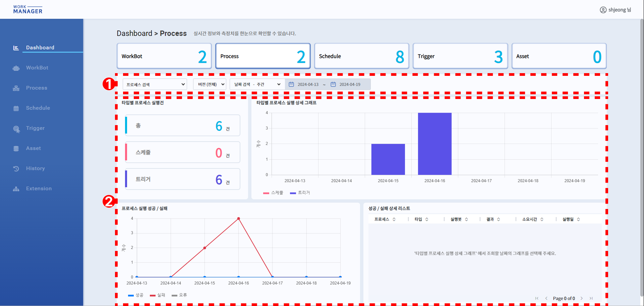This screenshot has width=644, height=306.
Task: Sort list by 결과 column
Action: pos(499,219)
